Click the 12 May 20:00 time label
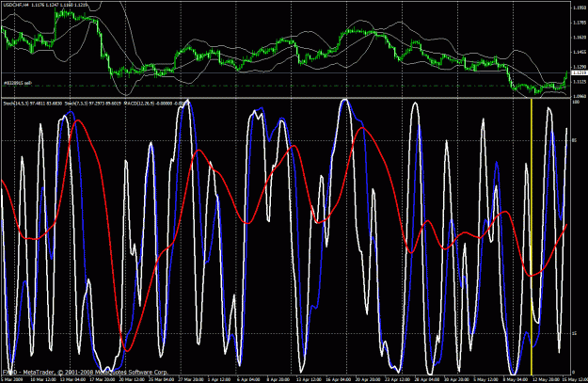This screenshot has height=383, width=588. [546, 379]
